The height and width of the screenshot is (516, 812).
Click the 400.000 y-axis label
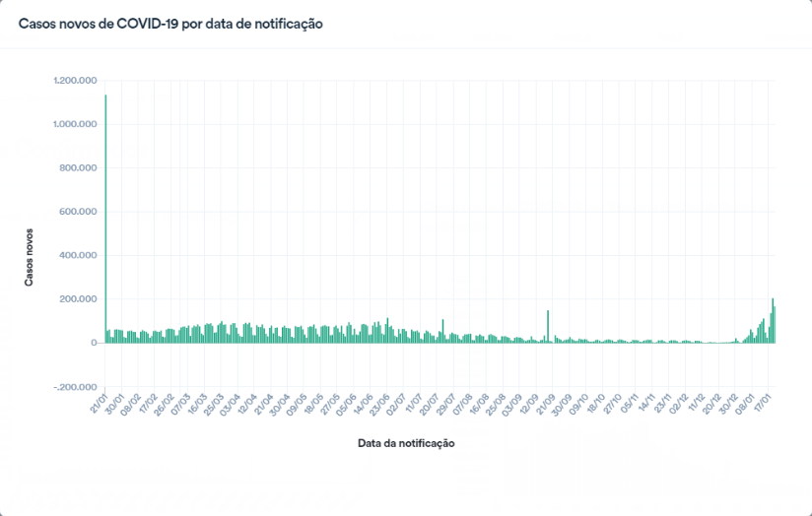(79, 256)
